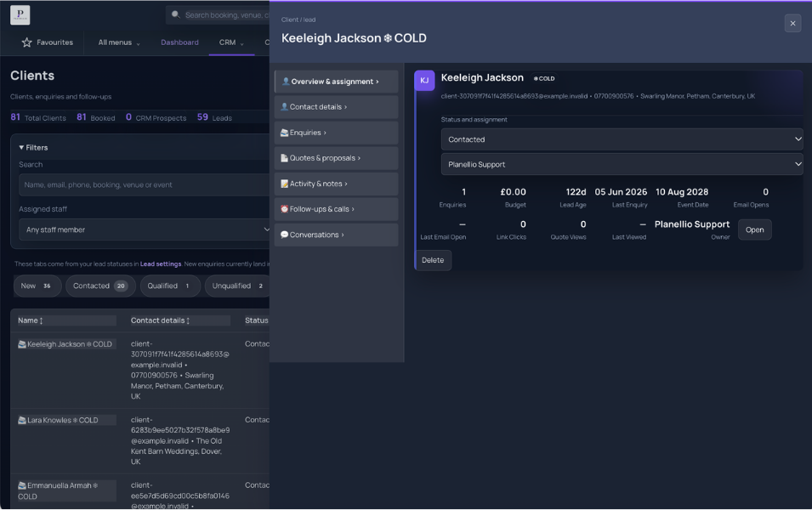Sort the table by Contact details column

click(x=160, y=320)
